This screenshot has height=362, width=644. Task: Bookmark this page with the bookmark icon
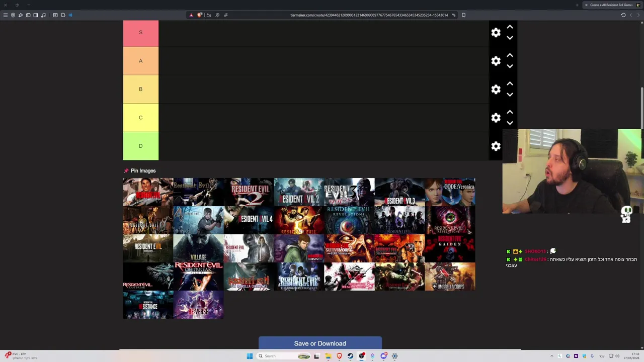463,15
